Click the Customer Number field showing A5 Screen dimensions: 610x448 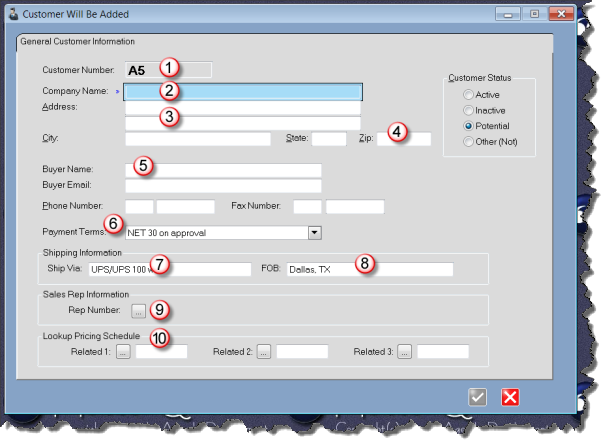click(x=168, y=70)
